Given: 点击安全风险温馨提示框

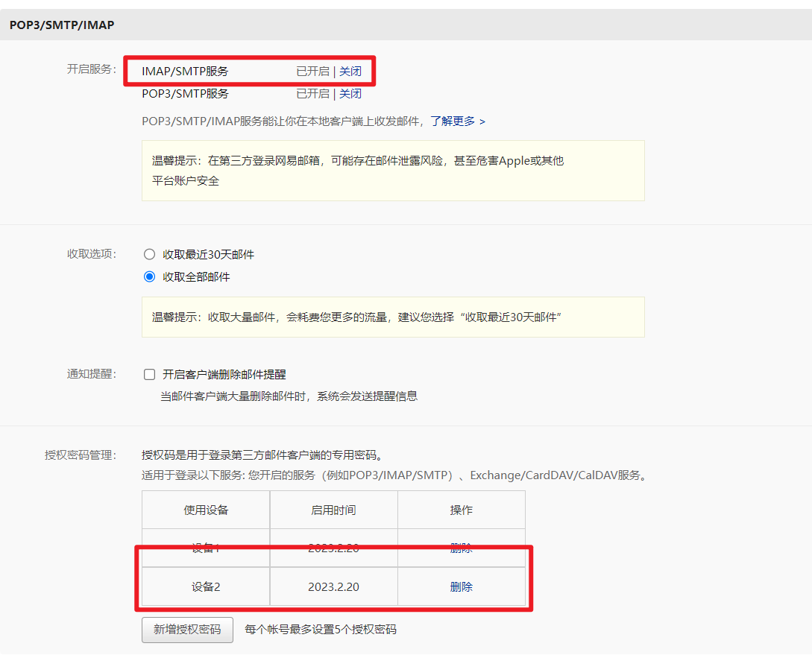Looking at the screenshot, I should point(393,170).
